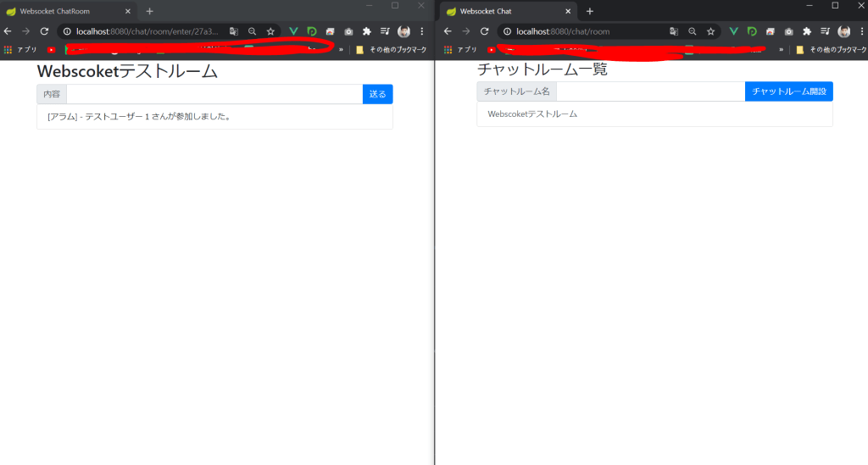Image resolution: width=868 pixels, height=465 pixels.
Task: Bookmark localhost:8080/chat/room page with the star icon
Action: [x=710, y=31]
